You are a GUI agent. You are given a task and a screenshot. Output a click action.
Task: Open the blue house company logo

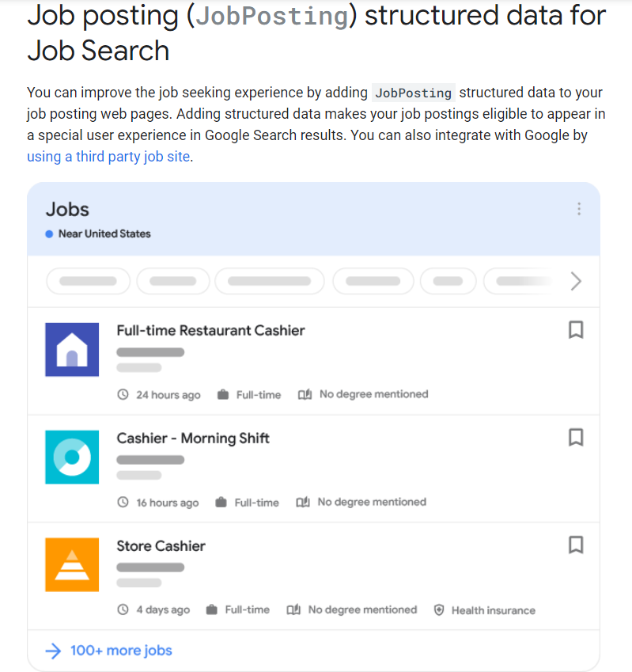tap(72, 350)
